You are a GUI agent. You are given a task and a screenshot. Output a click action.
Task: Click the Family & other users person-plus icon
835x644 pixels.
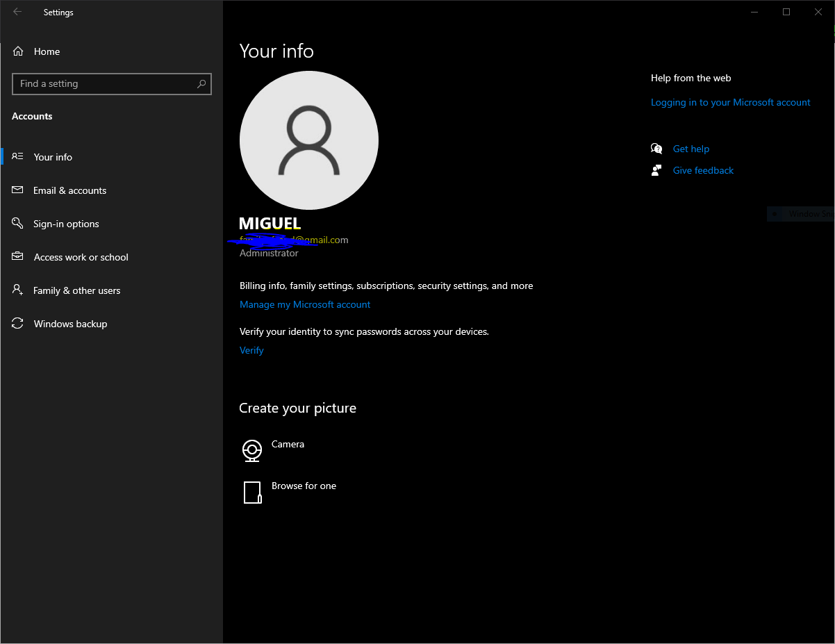point(18,290)
